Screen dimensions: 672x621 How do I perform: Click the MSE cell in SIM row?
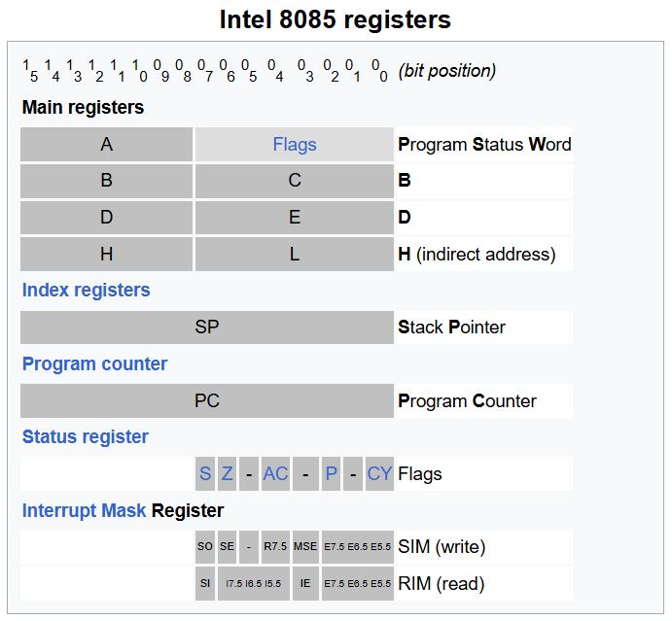coord(305,547)
